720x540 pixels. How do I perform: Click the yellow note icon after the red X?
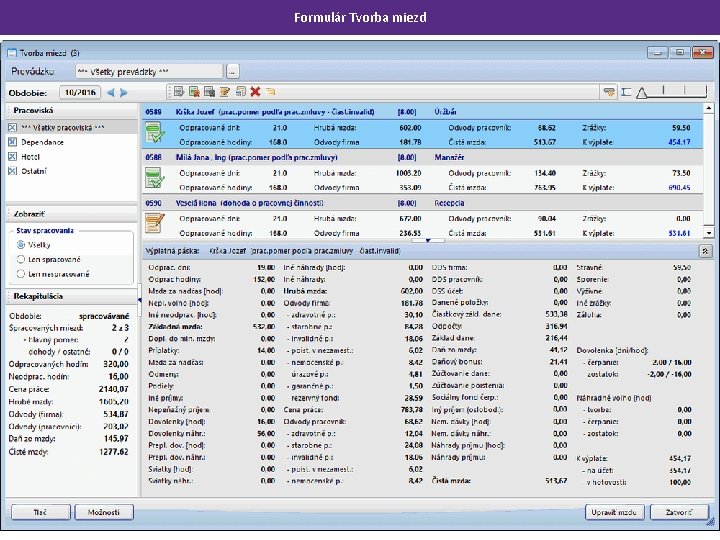pyautogui.click(x=270, y=92)
